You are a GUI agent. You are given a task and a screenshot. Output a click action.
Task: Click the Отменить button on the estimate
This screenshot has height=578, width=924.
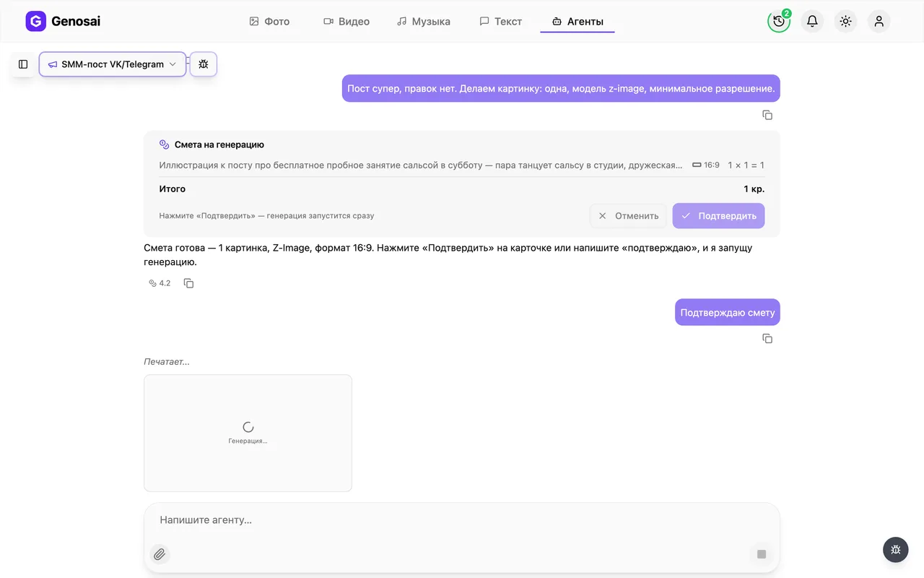pyautogui.click(x=628, y=215)
